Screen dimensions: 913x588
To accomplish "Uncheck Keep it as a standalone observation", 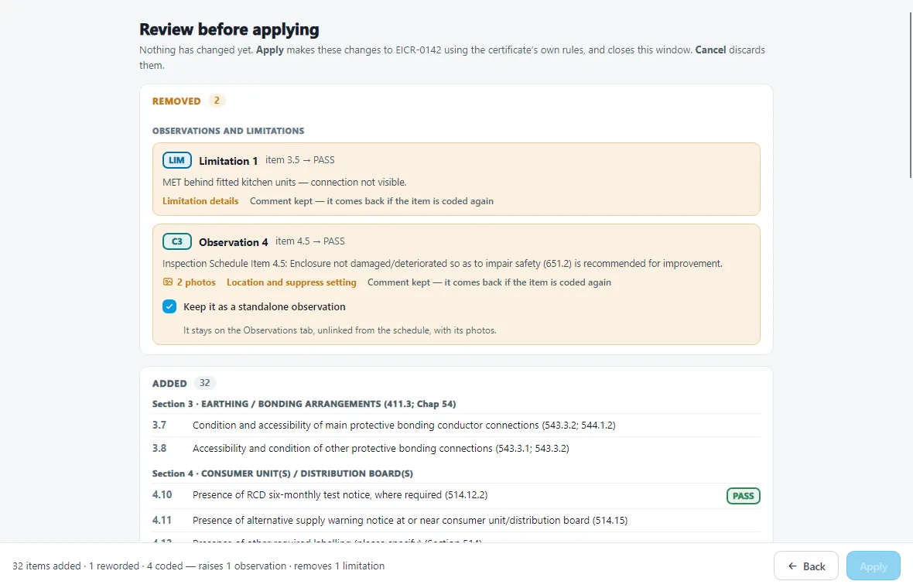I will (169, 307).
